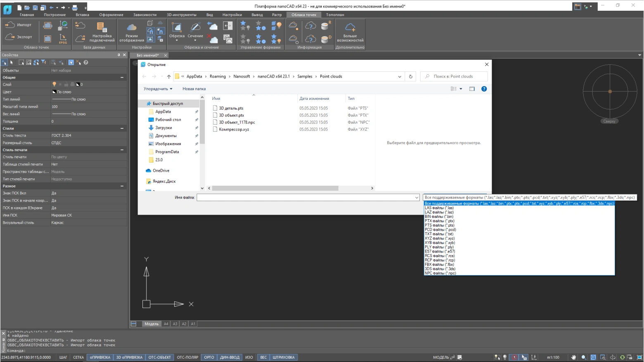Image resolution: width=644 pixels, height=362 pixels.
Task: Refresh the Point clouds folder listing
Action: pyautogui.click(x=410, y=76)
